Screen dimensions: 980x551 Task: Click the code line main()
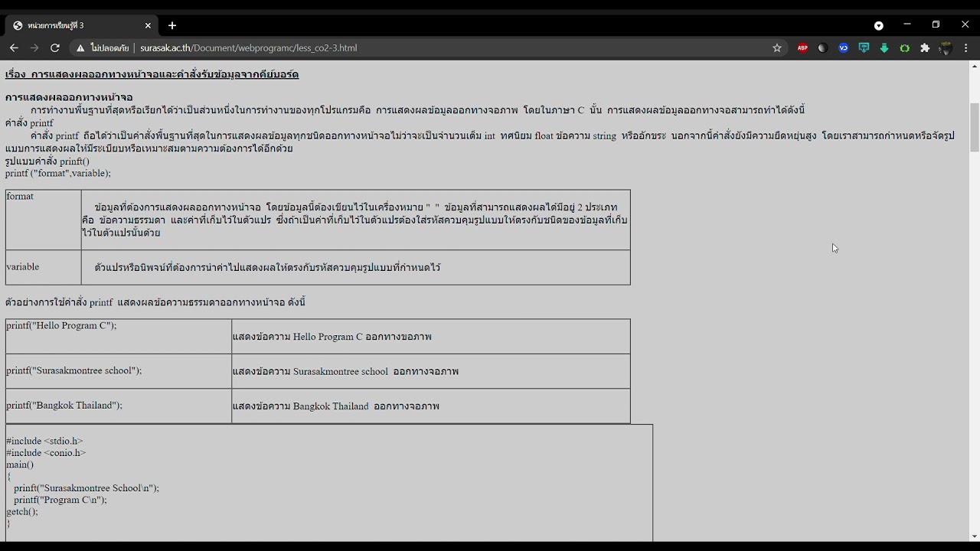point(20,465)
